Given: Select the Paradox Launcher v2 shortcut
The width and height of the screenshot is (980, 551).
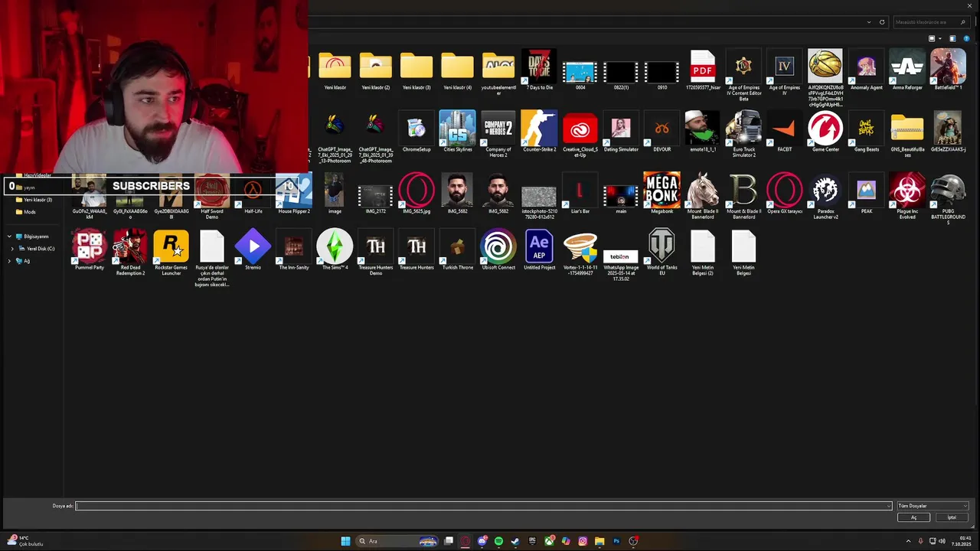Looking at the screenshot, I should click(825, 195).
